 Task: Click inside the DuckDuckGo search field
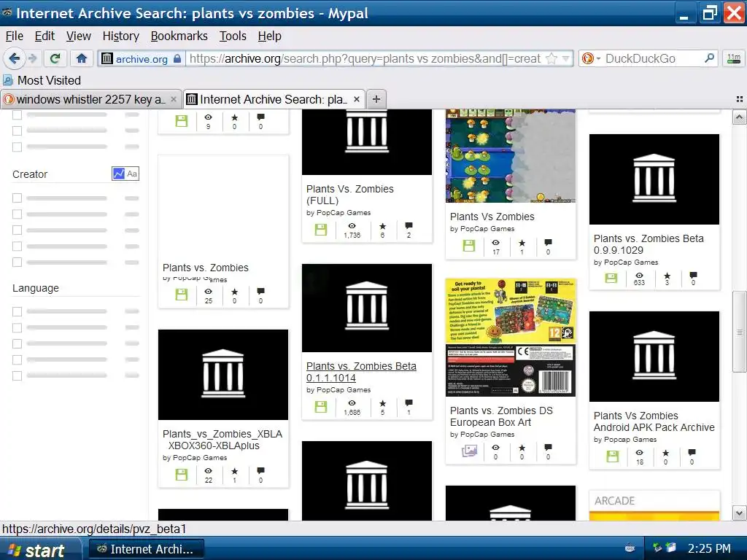pyautogui.click(x=653, y=58)
